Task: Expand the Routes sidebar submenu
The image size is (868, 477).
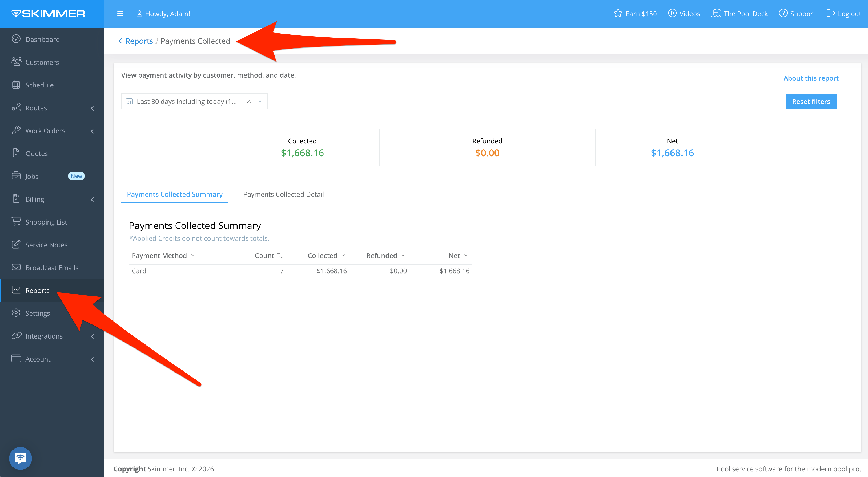Action: coord(92,108)
